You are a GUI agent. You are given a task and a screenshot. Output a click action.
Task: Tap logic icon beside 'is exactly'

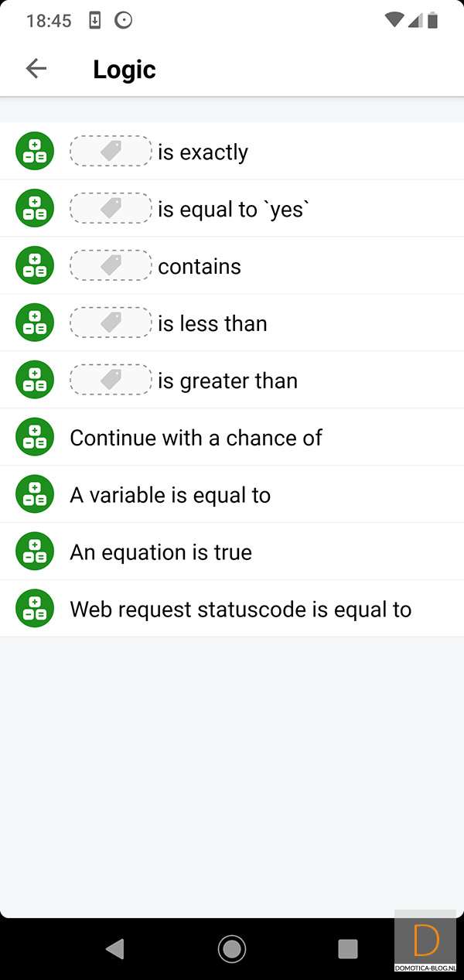tap(35, 152)
